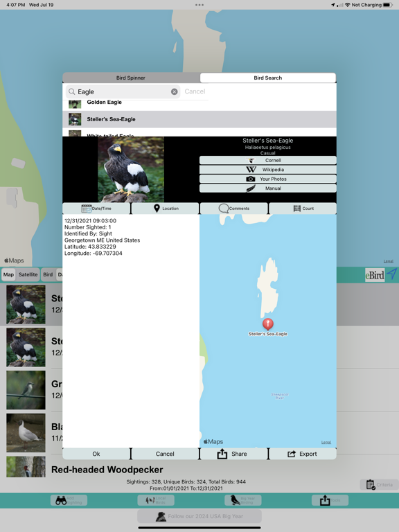The height and width of the screenshot is (532, 399).
Task: Click the Steller's Sea-Eagle photo thumbnail
Action: (131, 169)
